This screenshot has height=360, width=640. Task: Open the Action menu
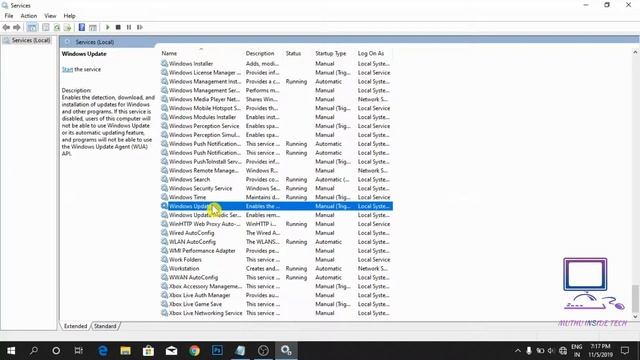(x=29, y=16)
